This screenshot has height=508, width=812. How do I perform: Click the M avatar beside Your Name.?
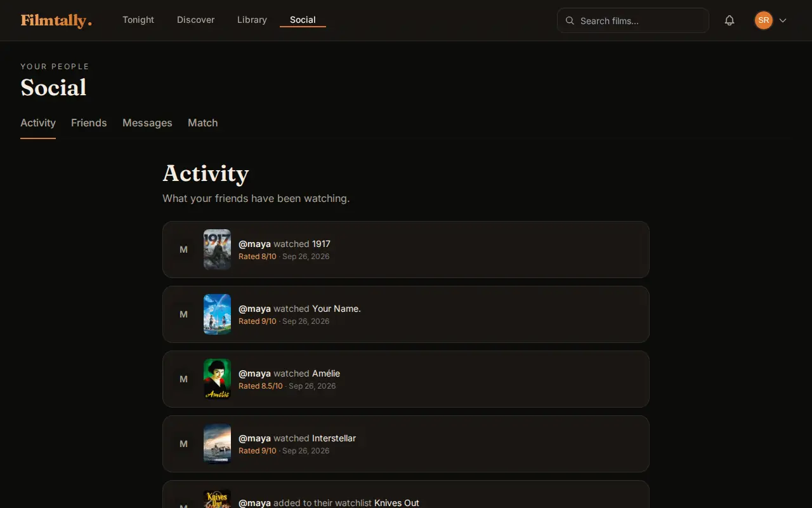pos(183,314)
